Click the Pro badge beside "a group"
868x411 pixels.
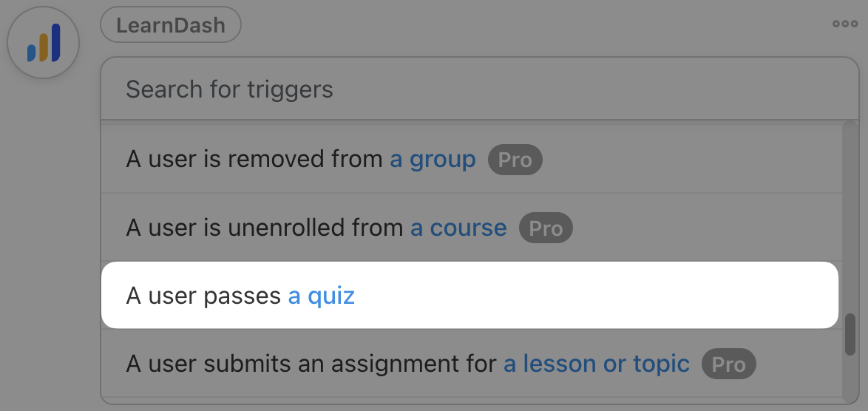[x=515, y=160]
